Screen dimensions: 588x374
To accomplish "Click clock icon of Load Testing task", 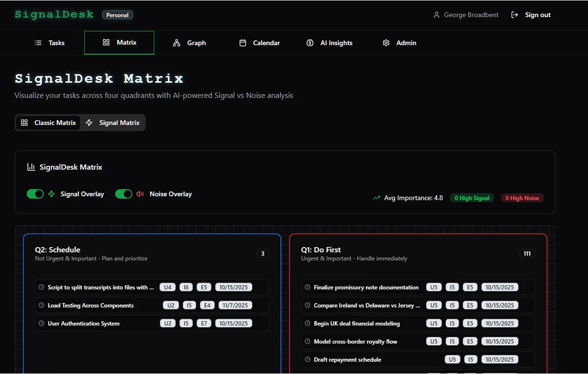I will tap(42, 305).
